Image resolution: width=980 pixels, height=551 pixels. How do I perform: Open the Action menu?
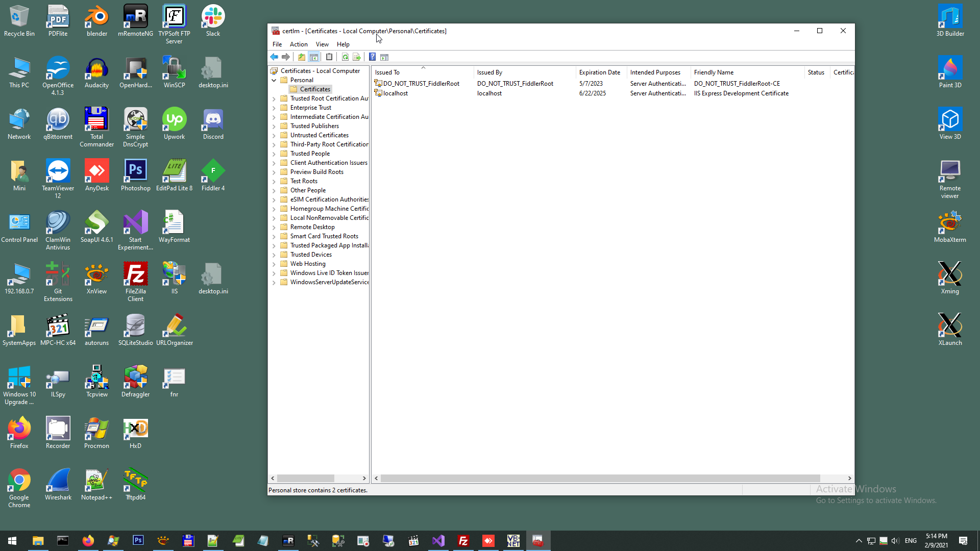(299, 44)
